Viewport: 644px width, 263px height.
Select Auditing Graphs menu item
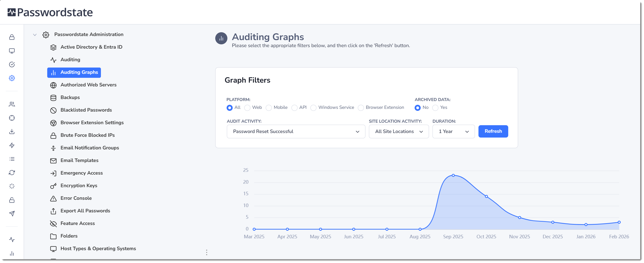(x=74, y=73)
